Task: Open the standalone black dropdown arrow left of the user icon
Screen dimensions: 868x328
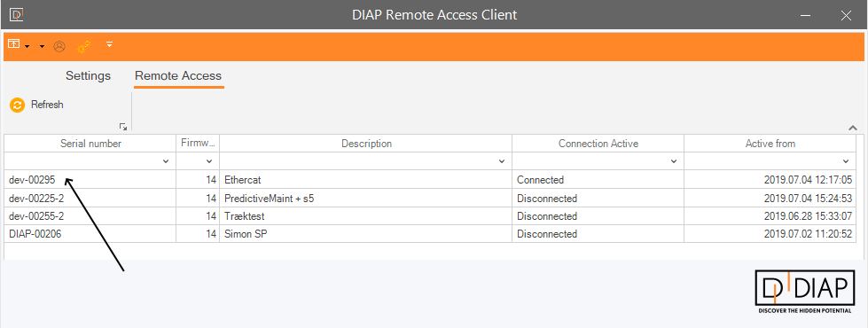Action: pos(42,46)
